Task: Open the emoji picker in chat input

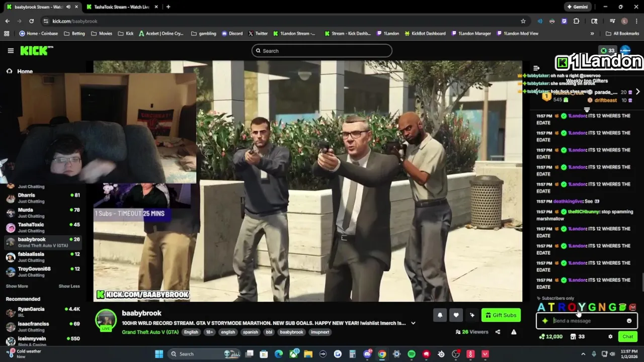Action: 629,321
